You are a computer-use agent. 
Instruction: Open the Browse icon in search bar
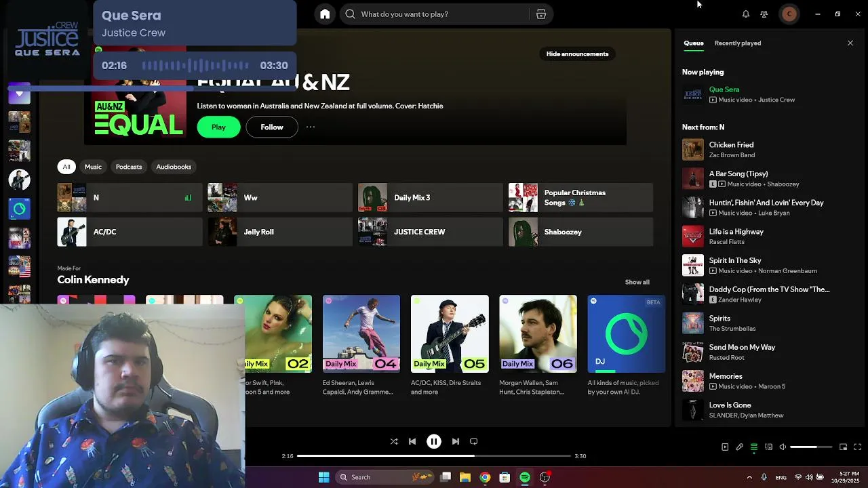click(x=541, y=14)
